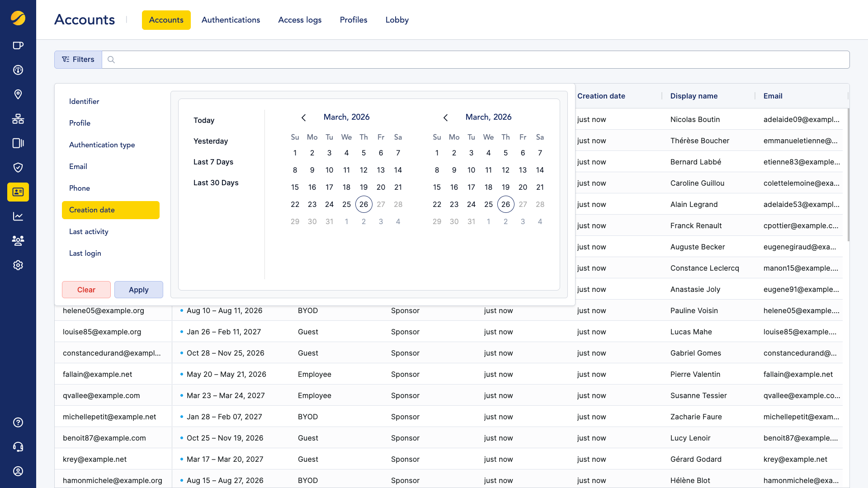The width and height of the screenshot is (868, 488).
Task: Click the shield checkmark sidebar icon
Action: tap(18, 168)
